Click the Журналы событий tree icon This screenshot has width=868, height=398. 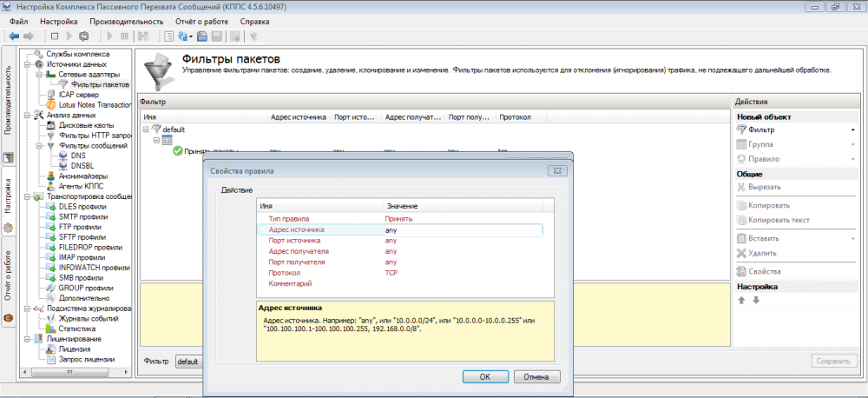pos(51,319)
